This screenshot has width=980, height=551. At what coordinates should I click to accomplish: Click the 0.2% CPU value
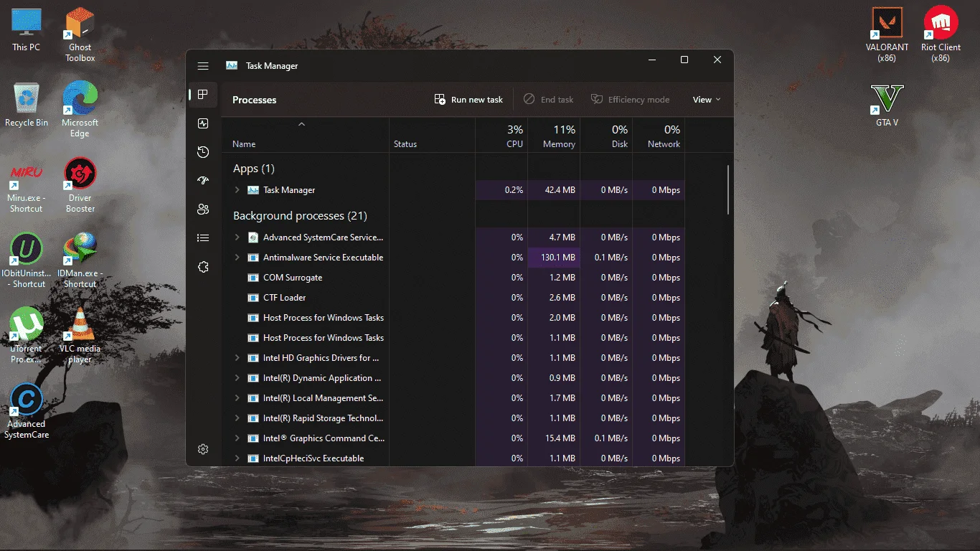(x=514, y=190)
